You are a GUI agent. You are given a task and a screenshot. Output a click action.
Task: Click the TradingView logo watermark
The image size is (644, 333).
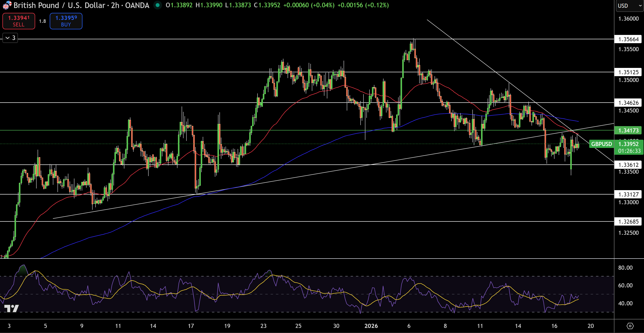click(11, 308)
